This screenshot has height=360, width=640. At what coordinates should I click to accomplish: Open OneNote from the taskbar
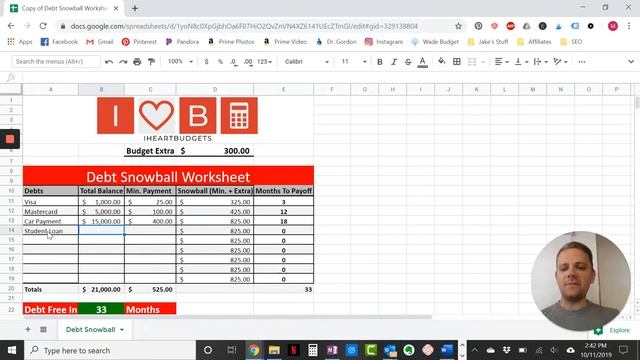coord(332,350)
